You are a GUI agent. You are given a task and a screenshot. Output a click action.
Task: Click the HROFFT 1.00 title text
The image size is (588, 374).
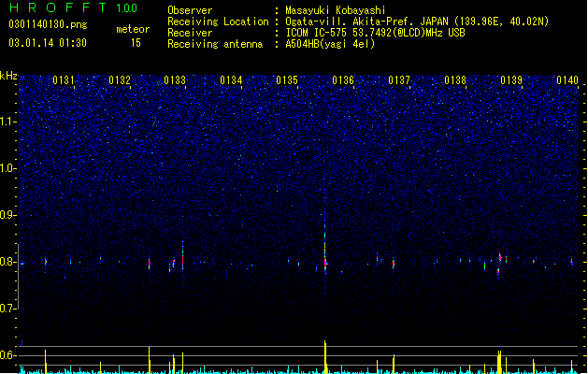tap(73, 7)
